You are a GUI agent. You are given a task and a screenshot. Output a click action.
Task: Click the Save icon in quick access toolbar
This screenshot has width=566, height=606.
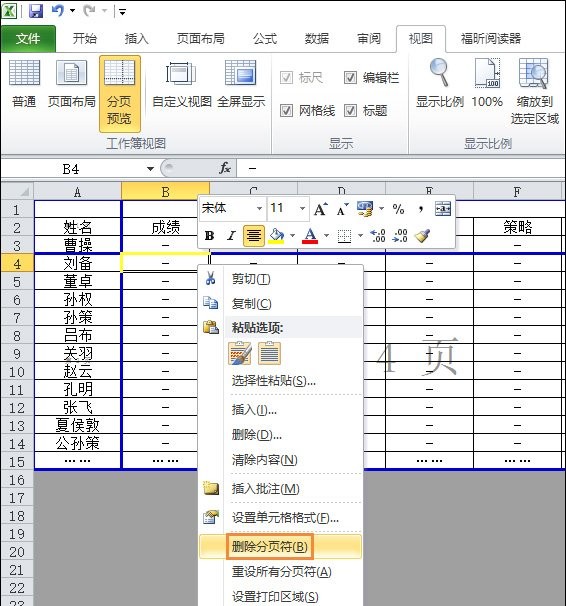(x=36, y=10)
